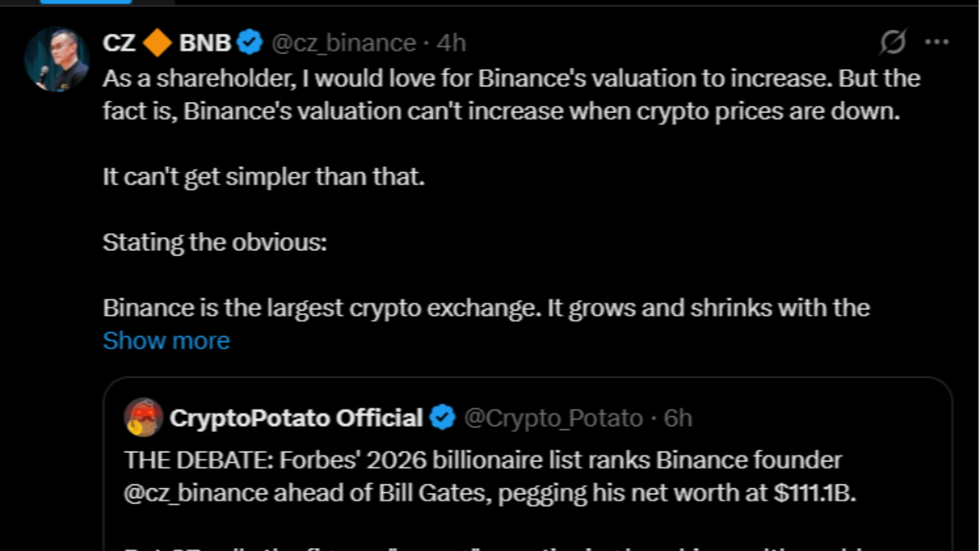Open quoted post via 6h timestamp
Screen dimensions: 980x551
click(678, 418)
